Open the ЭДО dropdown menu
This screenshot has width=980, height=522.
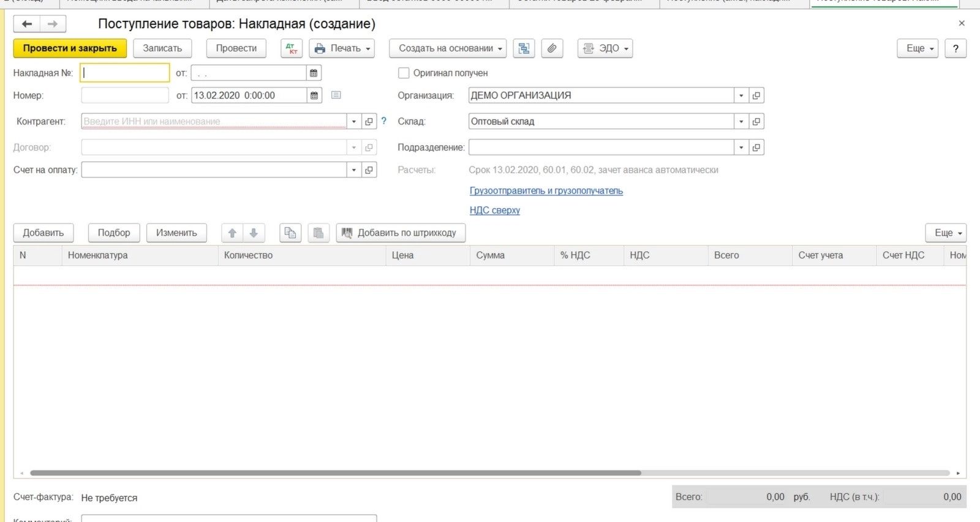coord(605,48)
